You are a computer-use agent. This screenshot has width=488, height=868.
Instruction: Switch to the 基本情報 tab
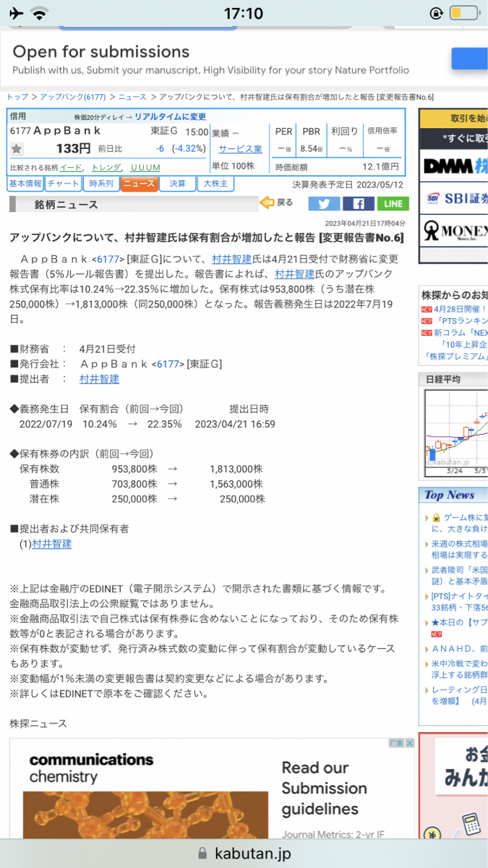point(25,184)
